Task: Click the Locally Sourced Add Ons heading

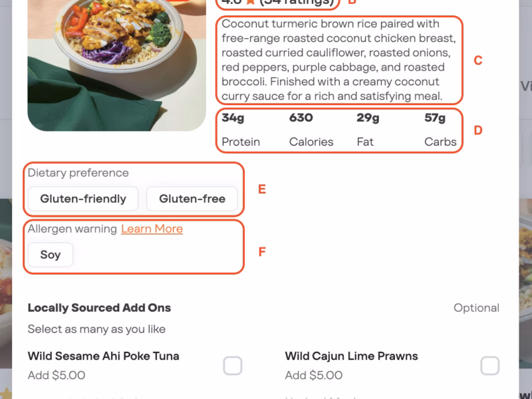Action: [99, 308]
